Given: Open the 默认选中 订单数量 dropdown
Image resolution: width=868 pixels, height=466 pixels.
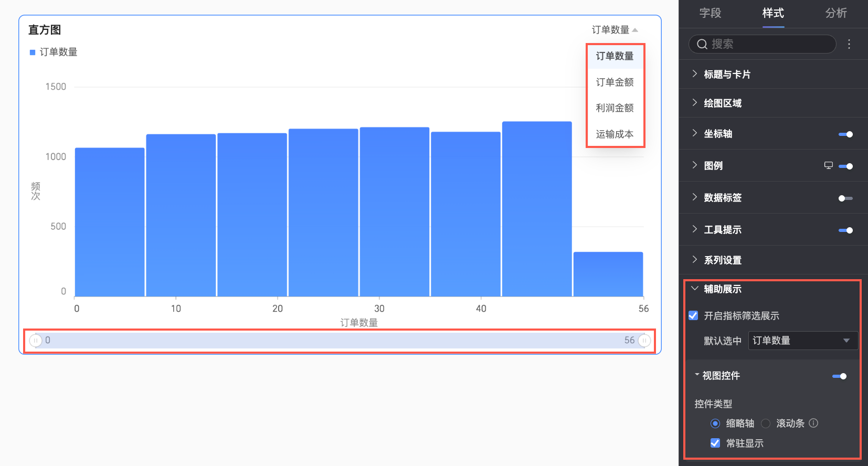Looking at the screenshot, I should 803,341.
